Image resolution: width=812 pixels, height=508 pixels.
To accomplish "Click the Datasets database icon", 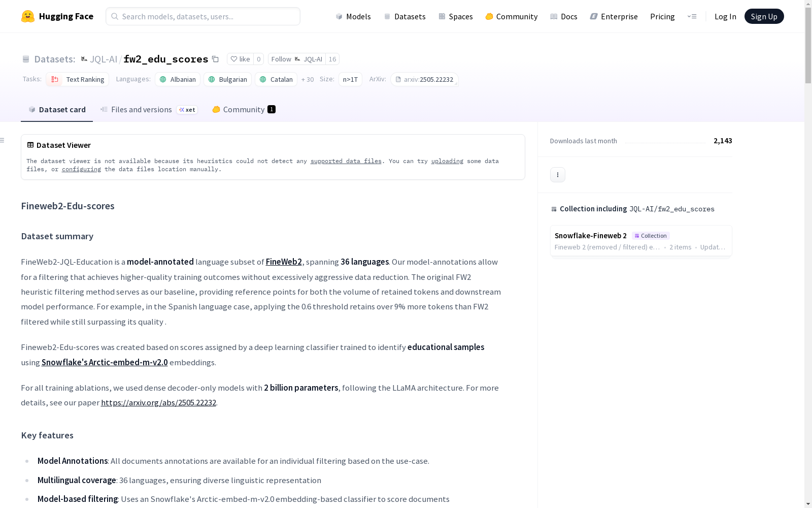I will tap(26, 59).
